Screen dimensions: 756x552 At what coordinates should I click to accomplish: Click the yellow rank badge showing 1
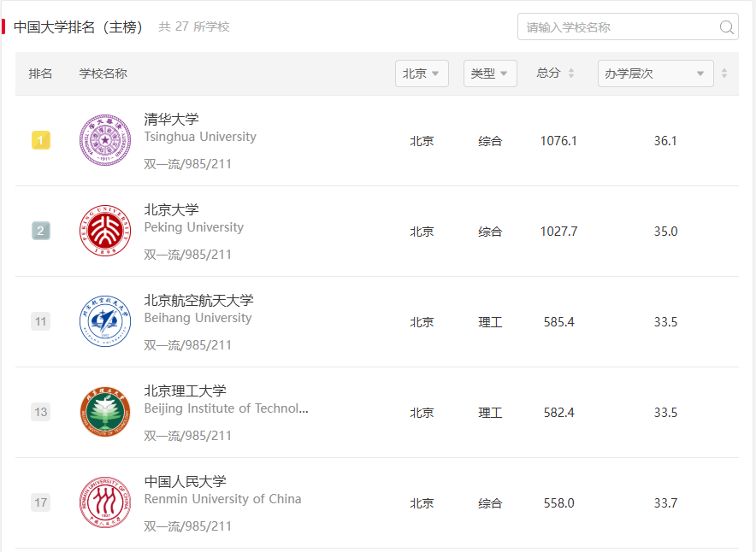[x=40, y=140]
